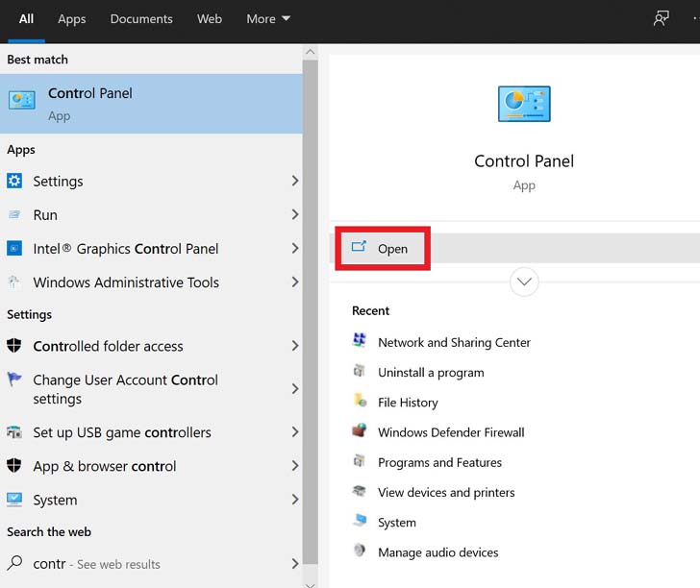
Task: Click View devices and printers icon
Action: click(x=360, y=491)
